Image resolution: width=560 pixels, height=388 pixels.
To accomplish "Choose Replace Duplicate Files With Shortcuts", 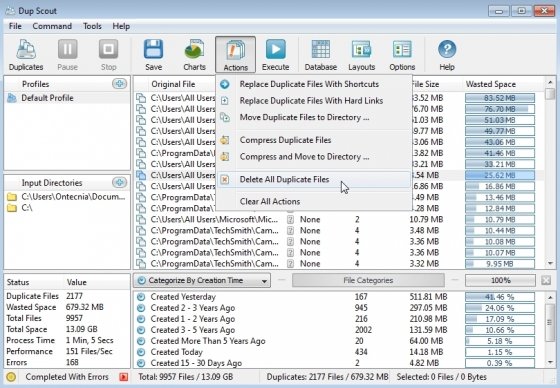I will [x=314, y=84].
